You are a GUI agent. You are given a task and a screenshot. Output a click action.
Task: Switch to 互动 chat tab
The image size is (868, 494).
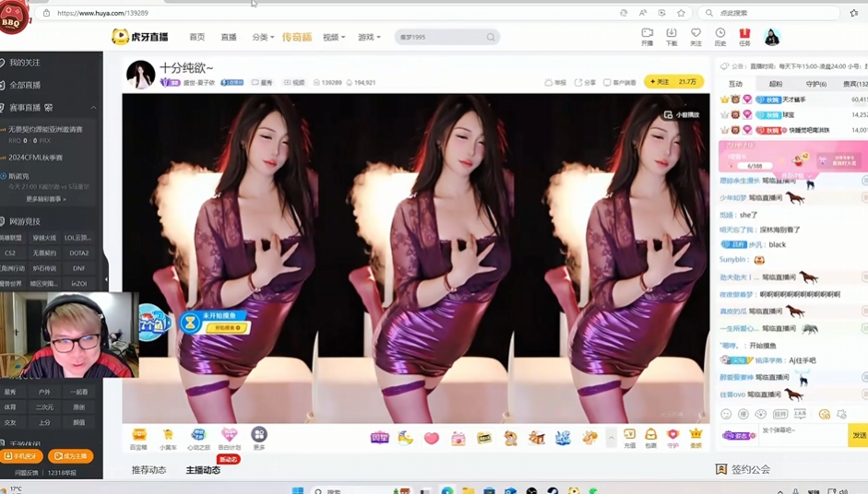pos(735,84)
